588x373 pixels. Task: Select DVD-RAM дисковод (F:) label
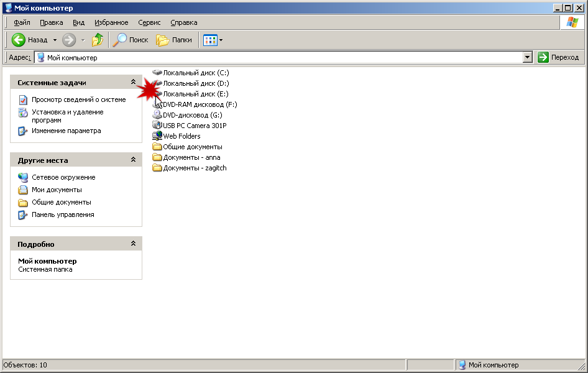tap(200, 104)
